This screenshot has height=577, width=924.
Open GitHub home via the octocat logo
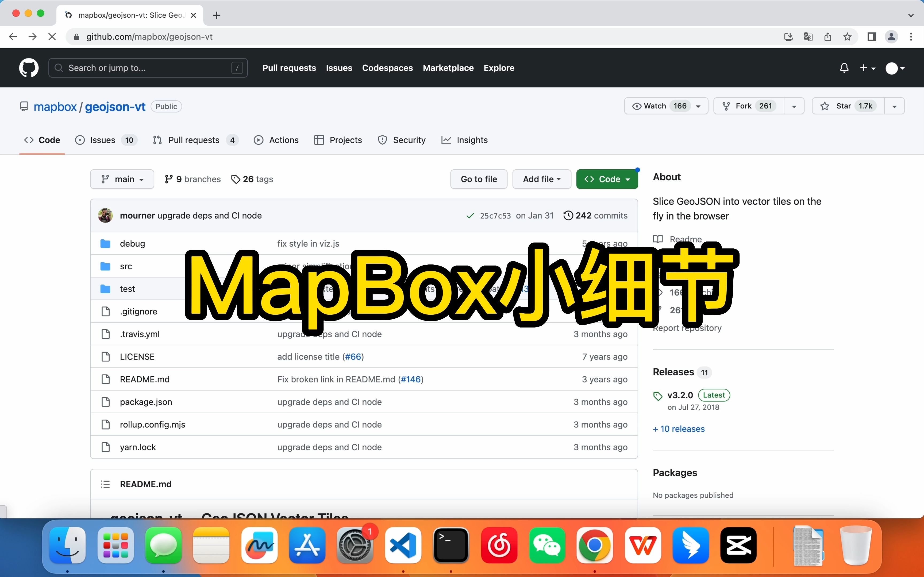click(29, 68)
